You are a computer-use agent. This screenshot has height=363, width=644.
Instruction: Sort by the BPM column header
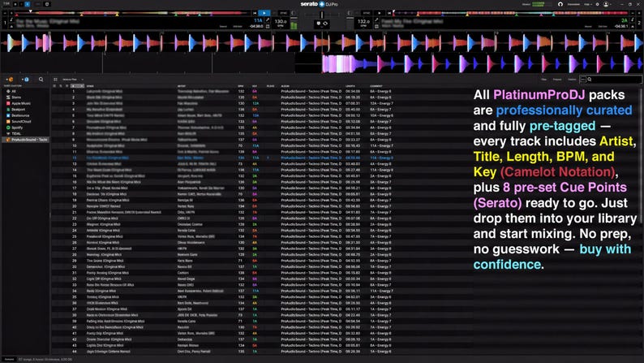[241, 86]
